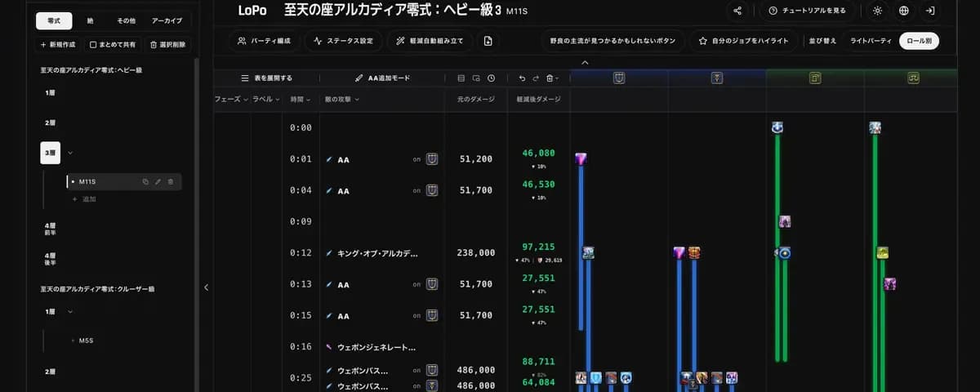Toggle AA追加モード
This screenshot has width=980, height=392.
(382, 78)
